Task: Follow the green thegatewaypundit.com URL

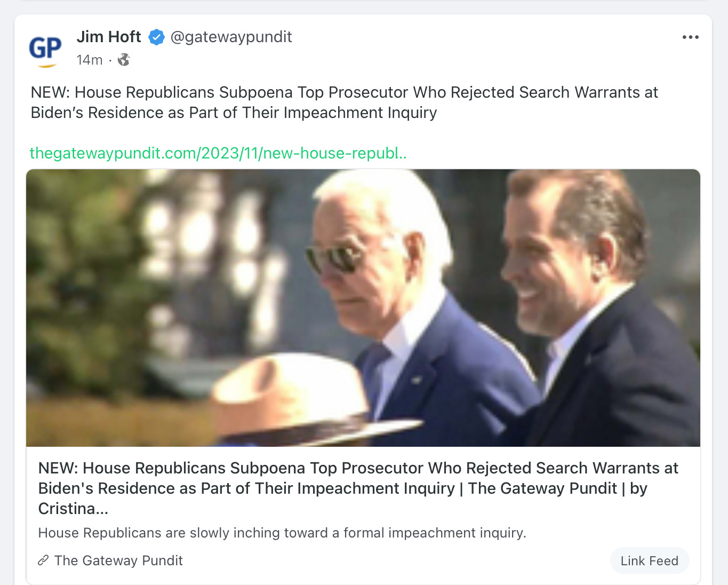Action: [x=218, y=153]
